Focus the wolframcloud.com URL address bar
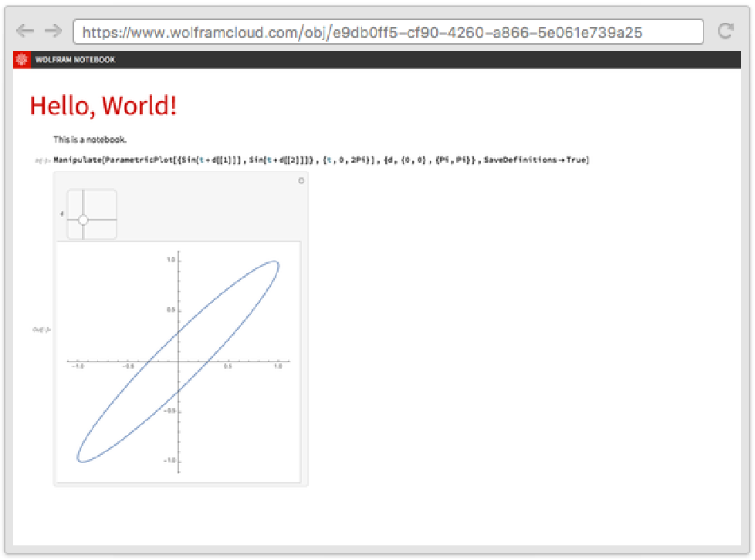Image resolution: width=755 pixels, height=560 pixels. coord(388,32)
